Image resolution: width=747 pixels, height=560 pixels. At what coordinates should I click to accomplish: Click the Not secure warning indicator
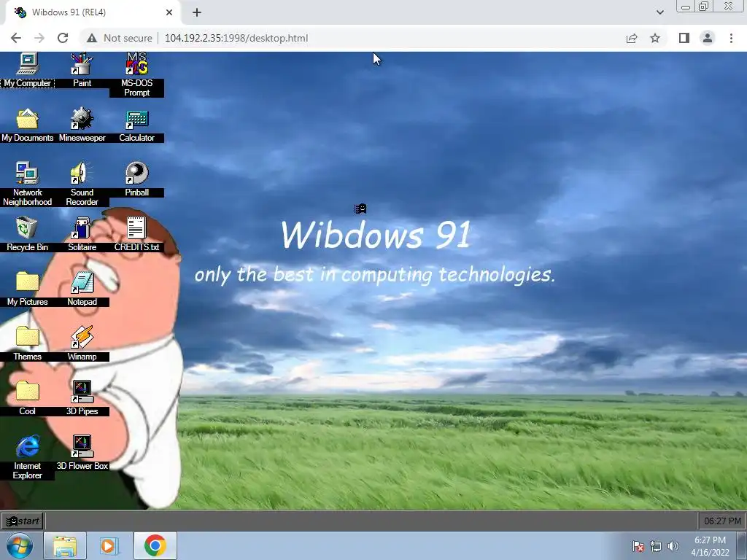click(119, 38)
